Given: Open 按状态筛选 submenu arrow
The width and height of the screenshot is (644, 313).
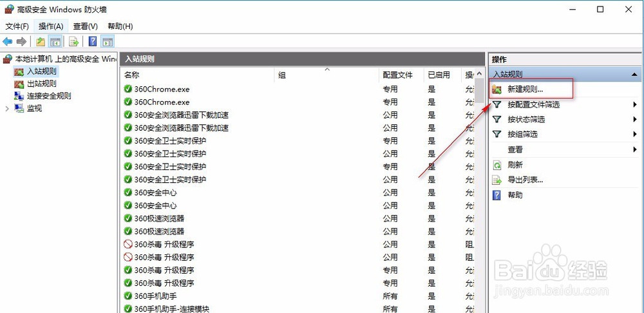Looking at the screenshot, I should [x=635, y=120].
